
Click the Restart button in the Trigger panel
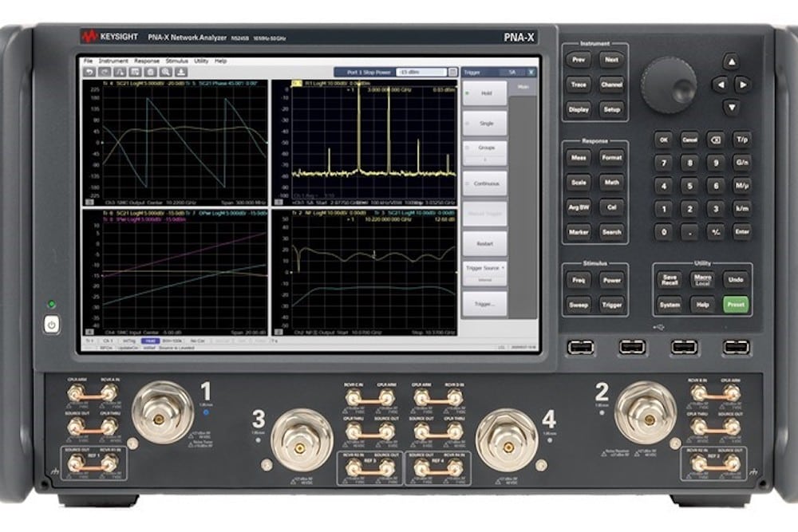485,244
